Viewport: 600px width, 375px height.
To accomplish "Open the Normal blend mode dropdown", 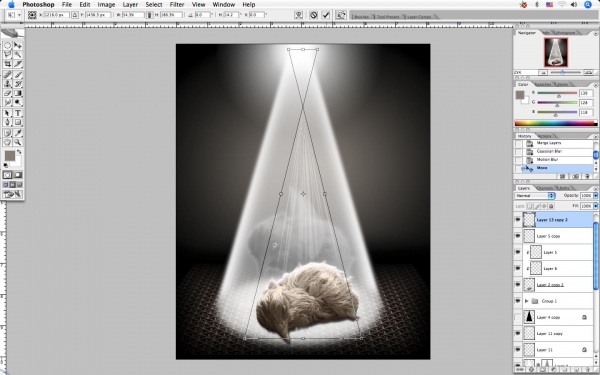I will [535, 196].
